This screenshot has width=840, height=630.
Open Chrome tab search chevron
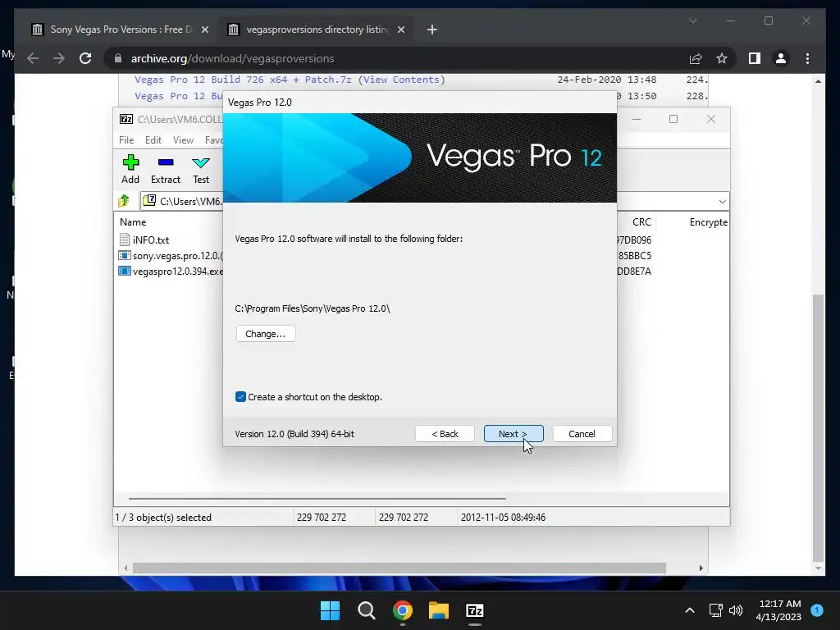point(692,21)
